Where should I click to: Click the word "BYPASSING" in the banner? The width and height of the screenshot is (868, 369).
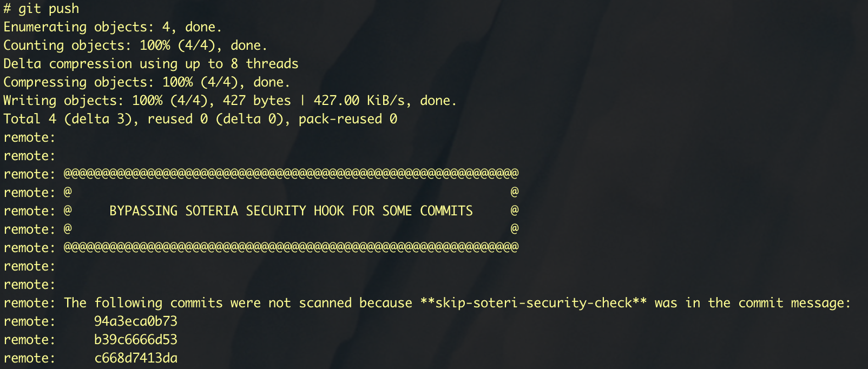coord(143,211)
